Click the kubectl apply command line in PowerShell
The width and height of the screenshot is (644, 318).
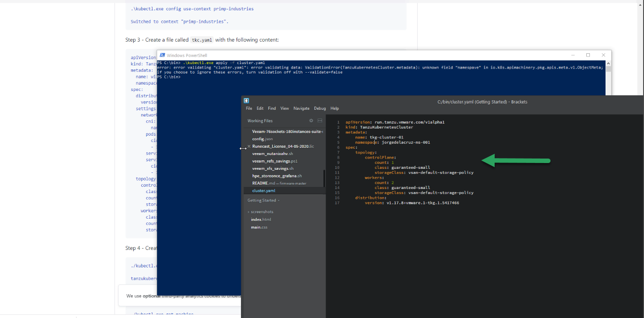click(x=211, y=63)
